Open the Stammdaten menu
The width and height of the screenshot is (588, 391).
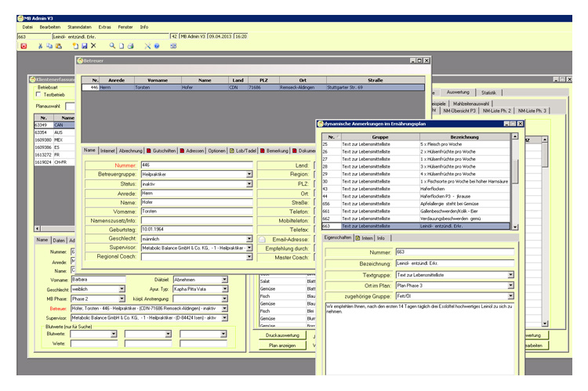coord(79,27)
